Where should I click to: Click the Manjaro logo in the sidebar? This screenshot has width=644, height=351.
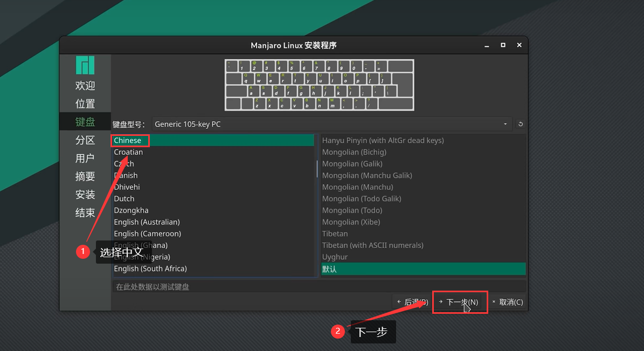click(85, 65)
